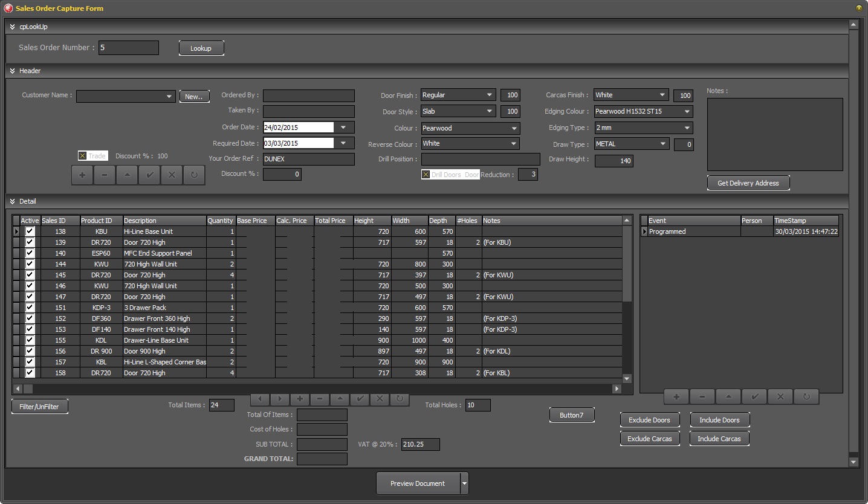The image size is (868, 504).
Task: Add record in customer navigator below Trade checkbox
Action: coord(82,175)
